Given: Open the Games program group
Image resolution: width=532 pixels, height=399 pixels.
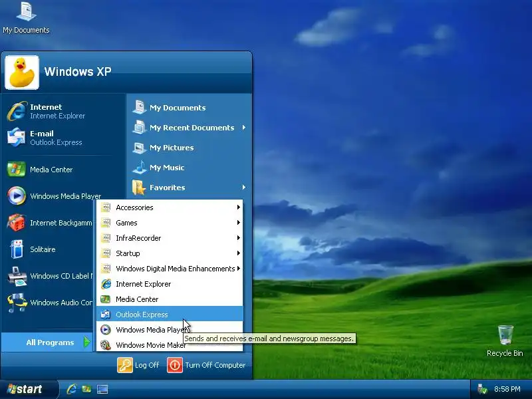Looking at the screenshot, I should [x=170, y=223].
